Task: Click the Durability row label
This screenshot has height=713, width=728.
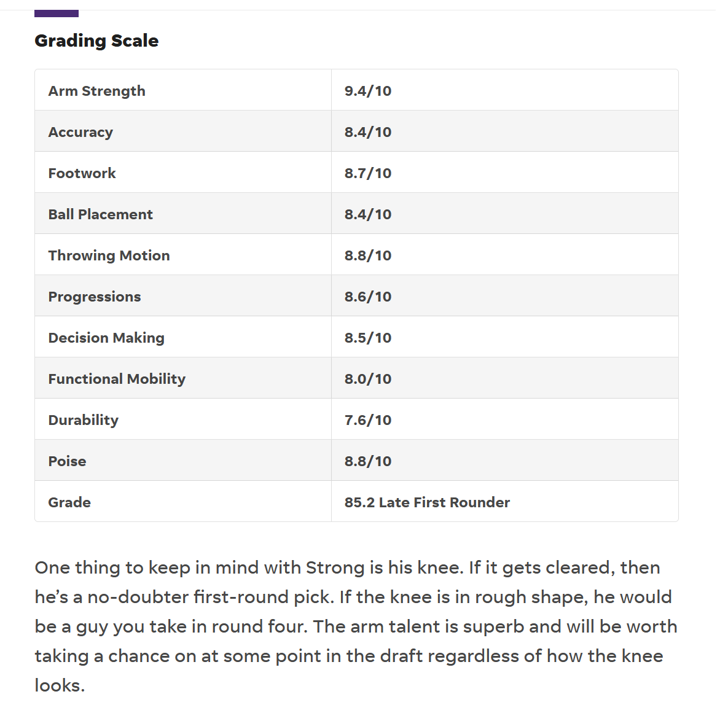Action: (x=83, y=420)
